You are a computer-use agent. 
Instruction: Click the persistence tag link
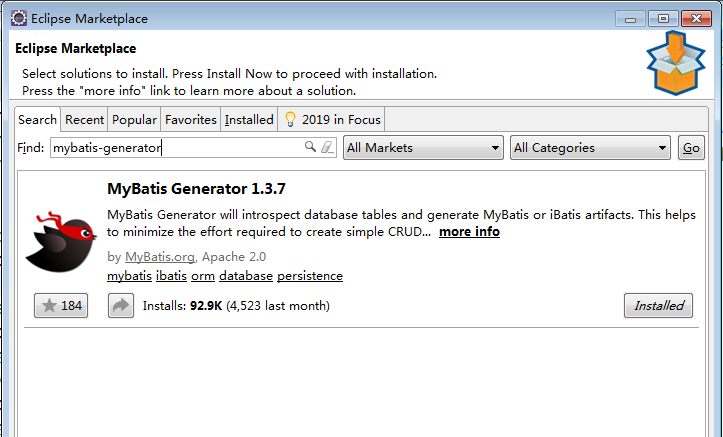pos(310,275)
